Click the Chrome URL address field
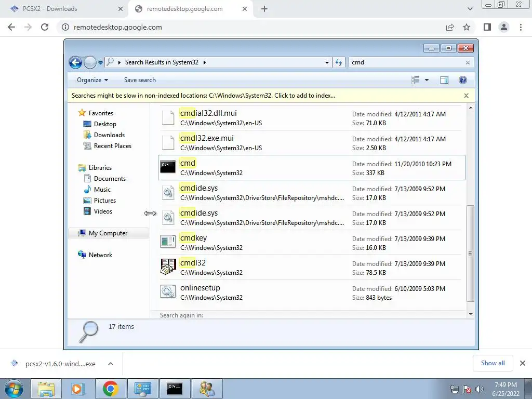532x399 pixels. tap(251, 27)
